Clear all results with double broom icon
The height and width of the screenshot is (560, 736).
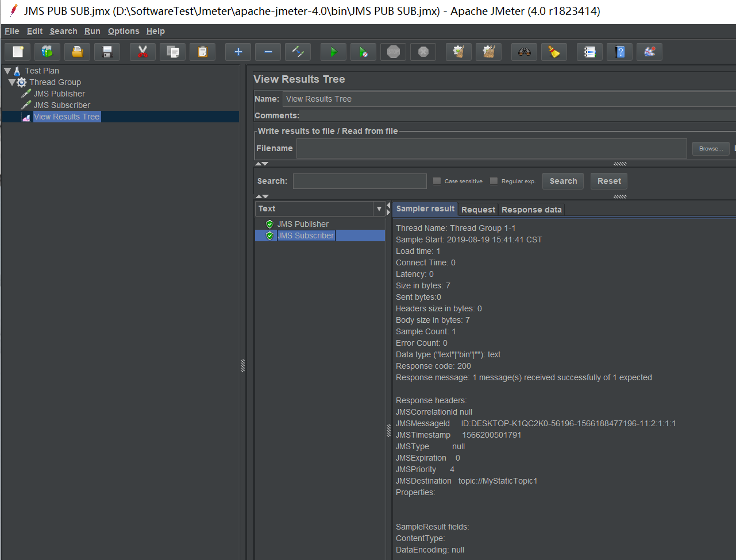[489, 52]
